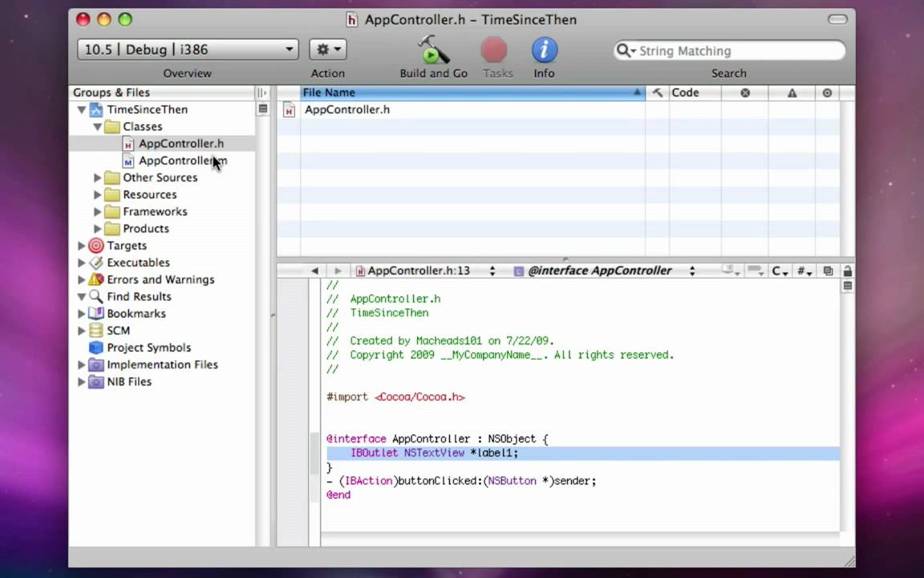Viewport: 924px width, 578px height.
Task: Click the Frameworks folder icon
Action: click(111, 212)
